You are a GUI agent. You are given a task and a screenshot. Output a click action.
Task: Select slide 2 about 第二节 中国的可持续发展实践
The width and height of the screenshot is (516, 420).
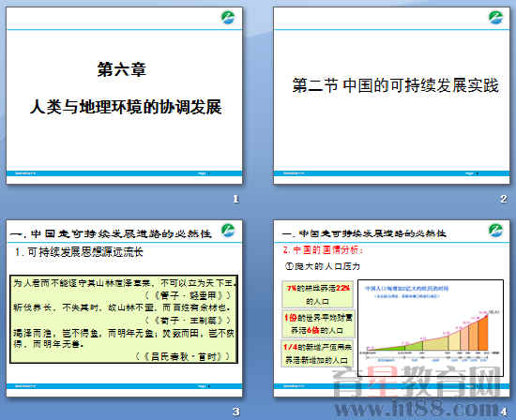click(391, 96)
